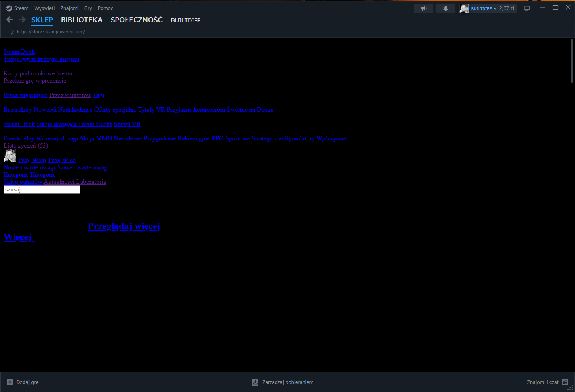Click the szukaj search field
This screenshot has width=575, height=392.
(42, 189)
